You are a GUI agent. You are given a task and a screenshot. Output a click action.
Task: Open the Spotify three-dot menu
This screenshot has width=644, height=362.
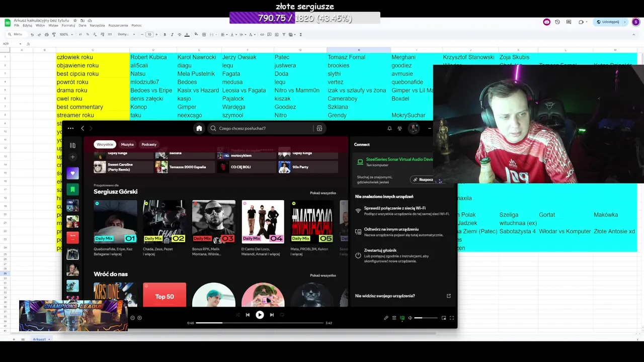pos(70,128)
